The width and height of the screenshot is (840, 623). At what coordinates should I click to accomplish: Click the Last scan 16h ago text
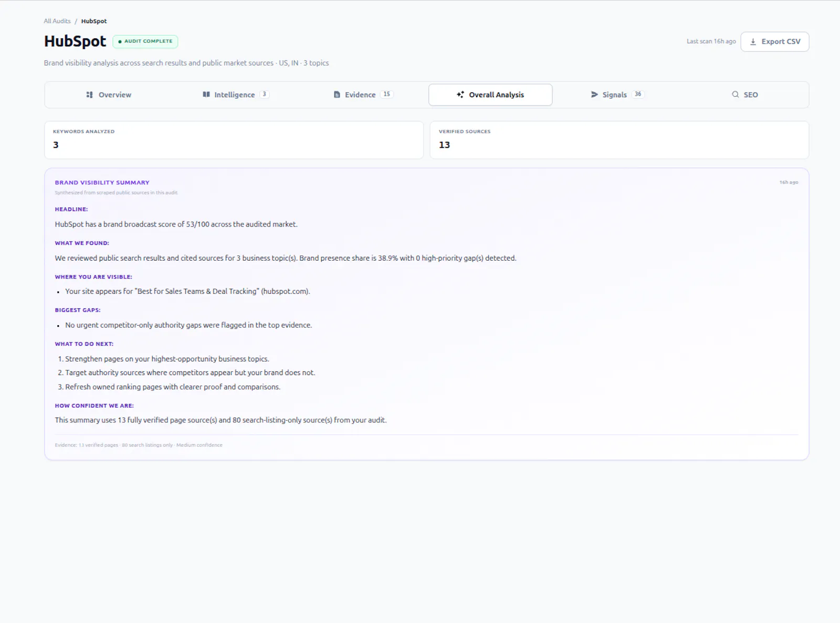click(x=711, y=41)
